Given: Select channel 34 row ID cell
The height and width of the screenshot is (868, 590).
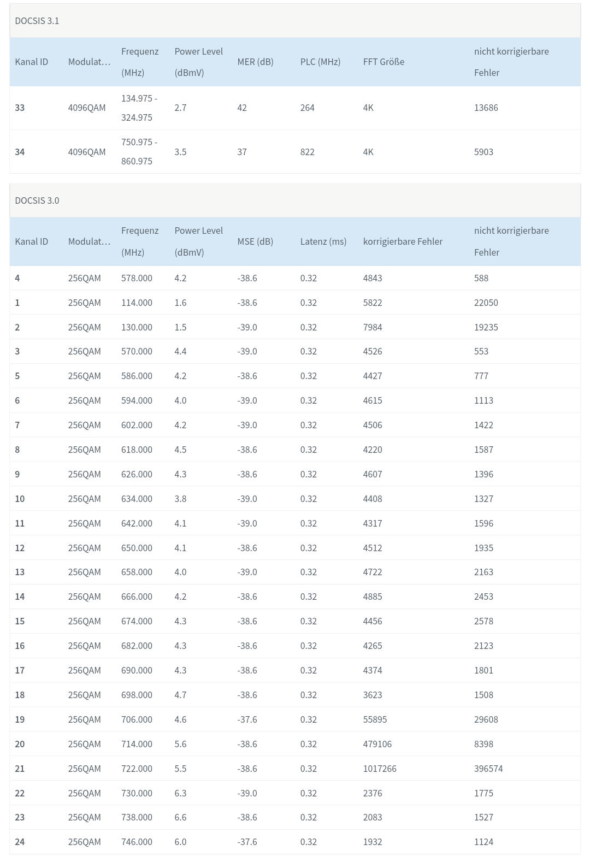Looking at the screenshot, I should tap(20, 152).
